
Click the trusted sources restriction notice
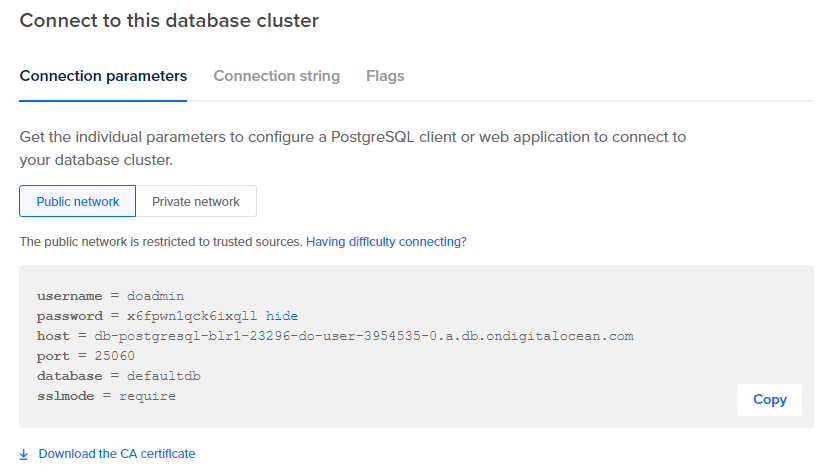click(x=160, y=242)
